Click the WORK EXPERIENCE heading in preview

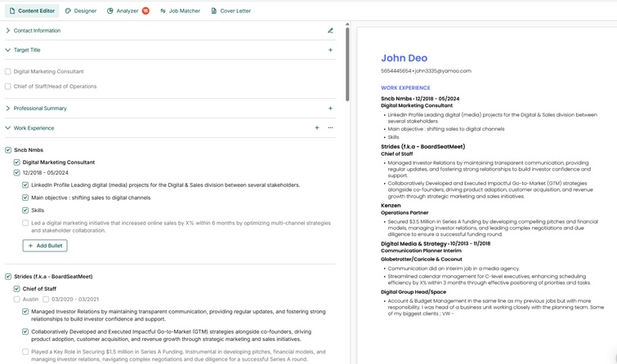(x=405, y=87)
